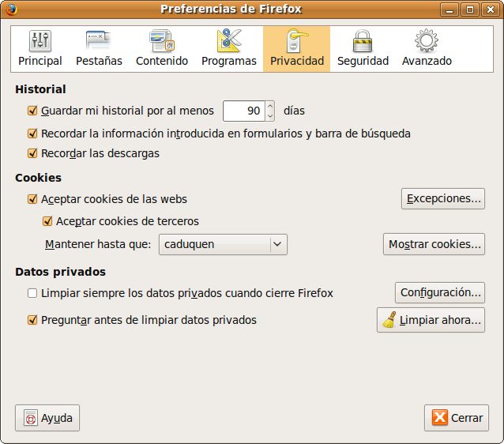Increase history days with up arrow
This screenshot has height=444, width=504.
[x=270, y=106]
